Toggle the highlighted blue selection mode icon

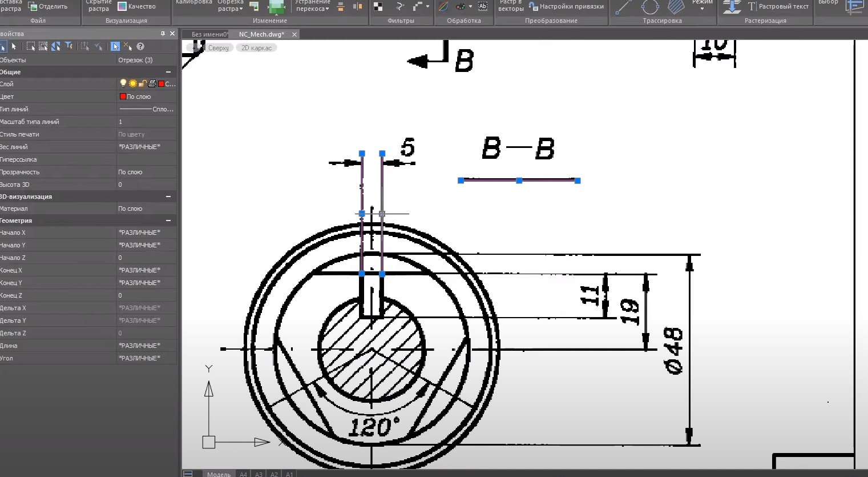click(115, 46)
